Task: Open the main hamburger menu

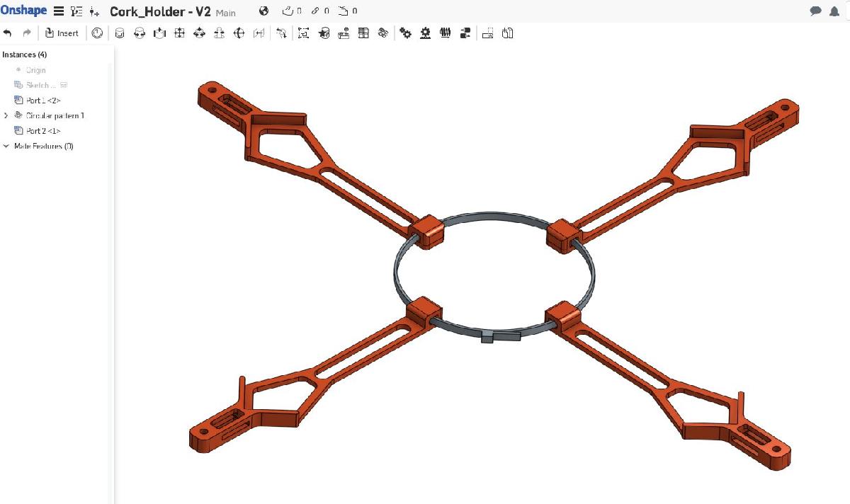Action: [59, 11]
